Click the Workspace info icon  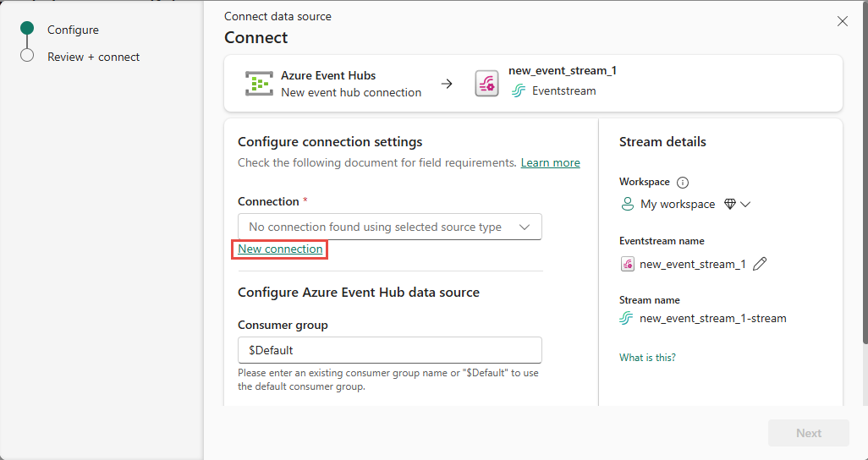(x=684, y=183)
